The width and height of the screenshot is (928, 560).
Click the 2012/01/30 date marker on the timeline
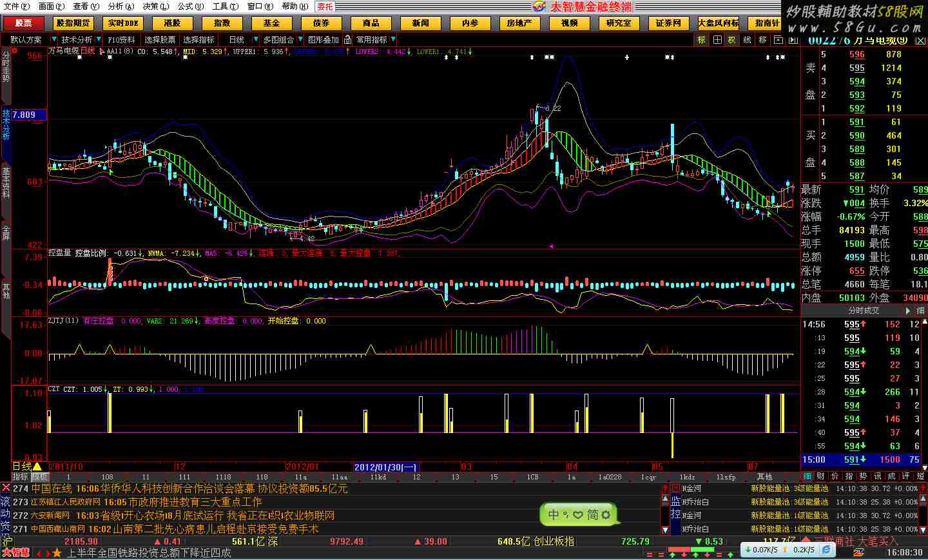(386, 467)
